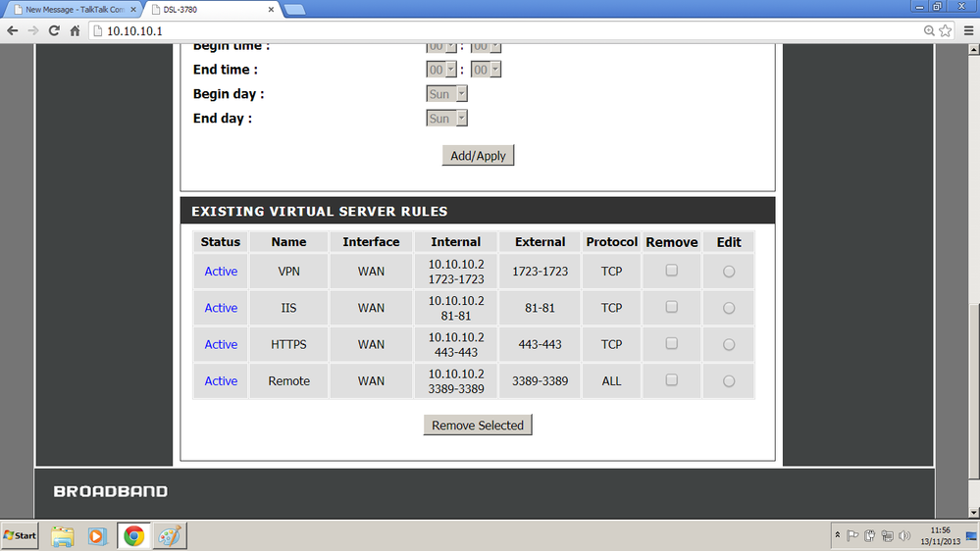
Task: Open the End time hour dropdown
Action: (x=442, y=70)
